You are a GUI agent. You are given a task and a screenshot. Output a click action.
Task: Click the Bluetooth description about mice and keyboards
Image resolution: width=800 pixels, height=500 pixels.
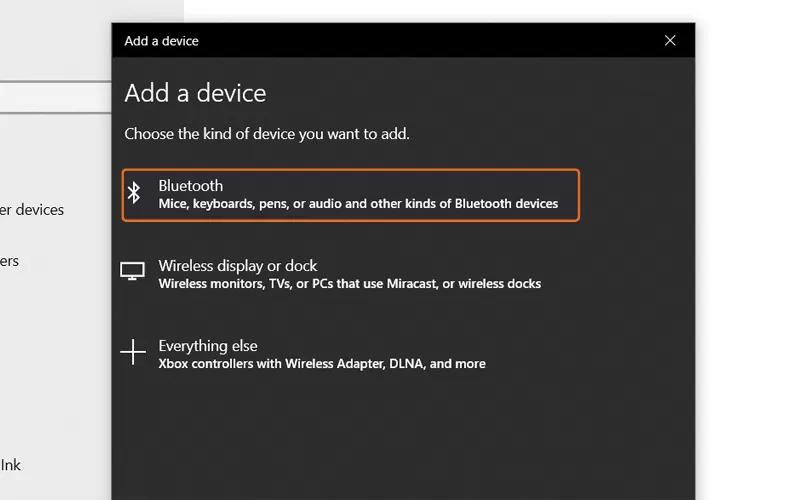click(358, 204)
